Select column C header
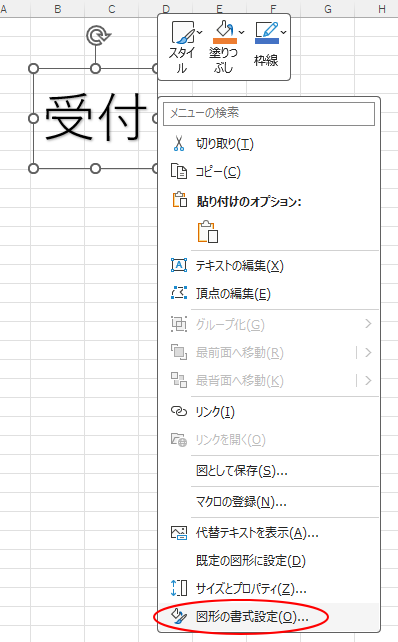This screenshot has width=398, height=642. click(112, 9)
